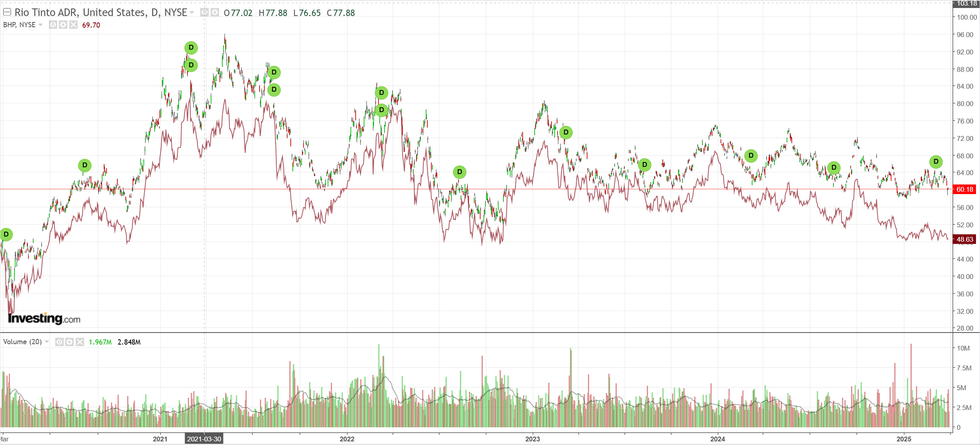
Task: Toggle Volume indicator visibility eye
Action: tap(59, 342)
